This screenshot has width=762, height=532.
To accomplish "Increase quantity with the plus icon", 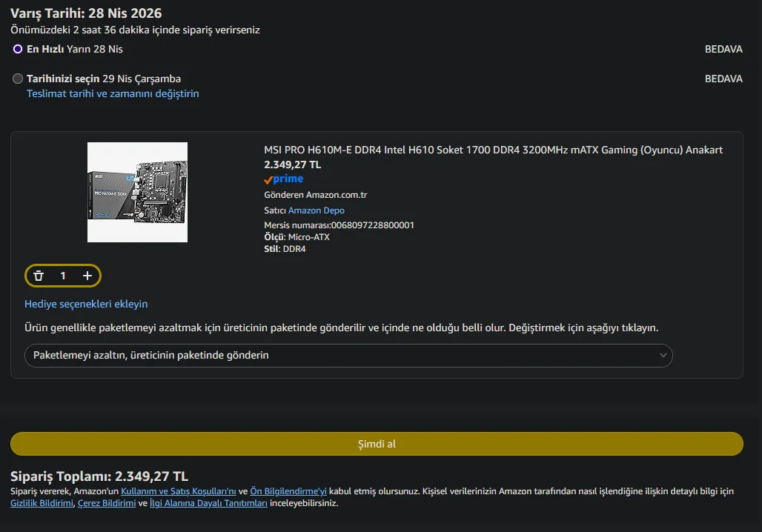I will [87, 276].
